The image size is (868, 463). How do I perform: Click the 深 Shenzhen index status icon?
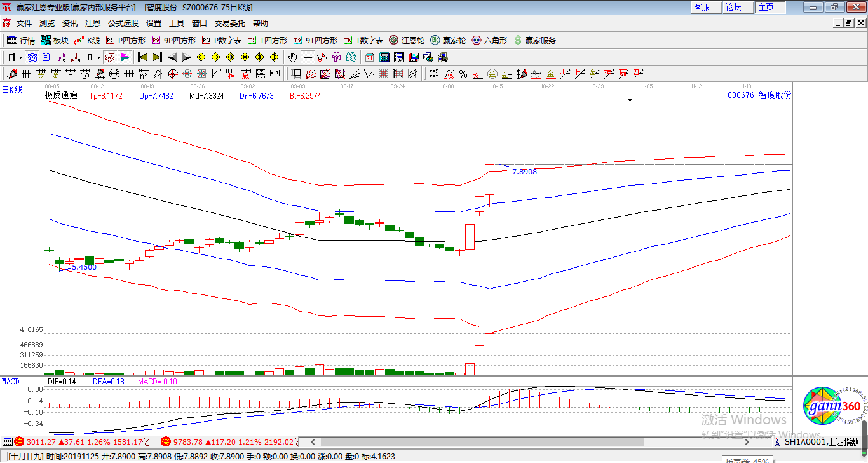coord(165,441)
